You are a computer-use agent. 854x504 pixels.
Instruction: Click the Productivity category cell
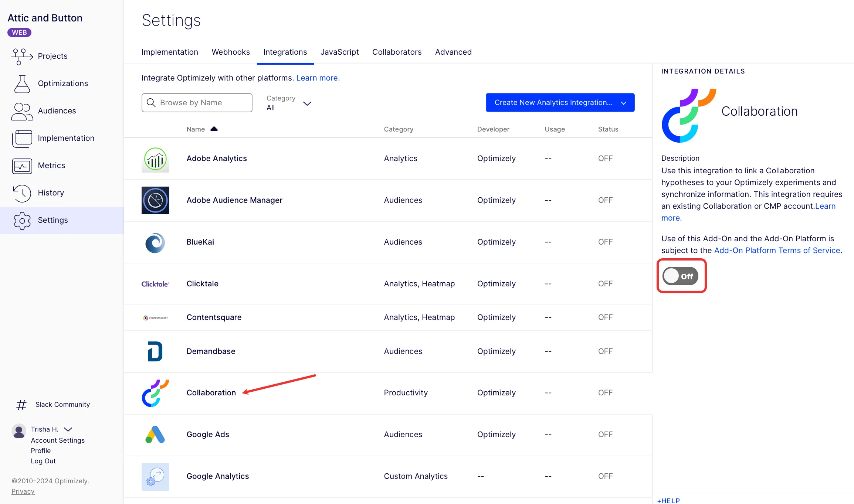click(x=406, y=393)
